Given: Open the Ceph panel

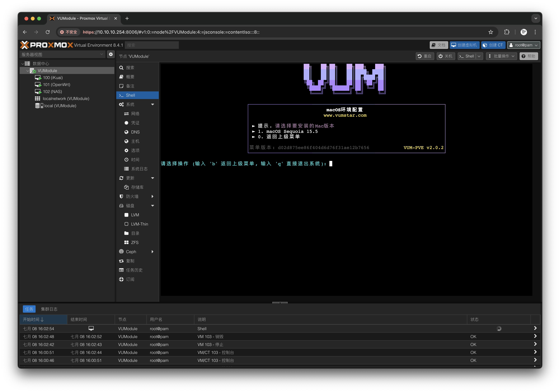Looking at the screenshot, I should coord(131,252).
